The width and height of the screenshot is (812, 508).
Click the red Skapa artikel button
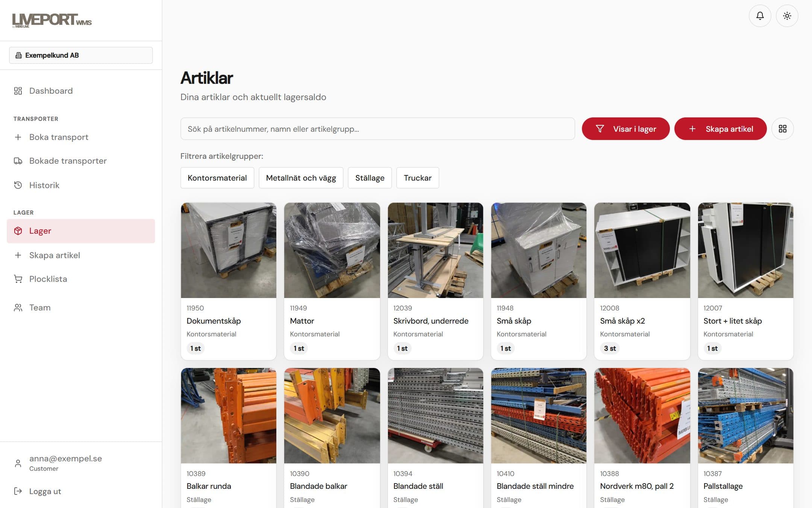click(x=720, y=129)
